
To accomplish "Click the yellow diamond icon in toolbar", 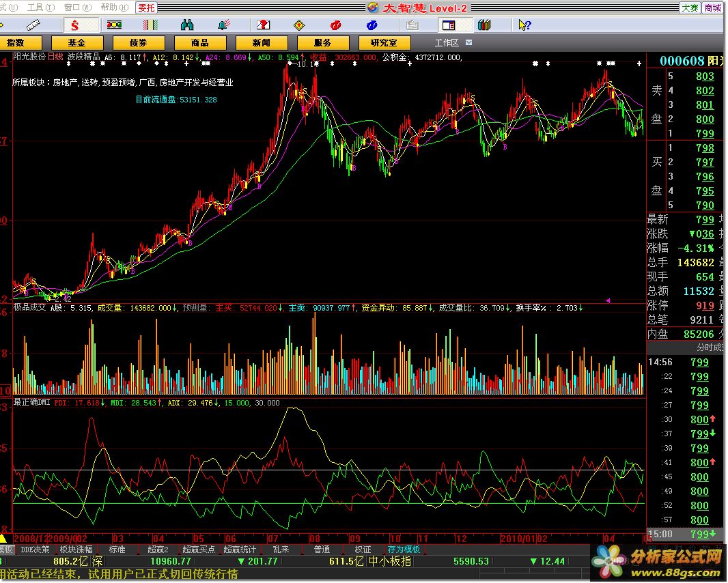I will (x=298, y=25).
